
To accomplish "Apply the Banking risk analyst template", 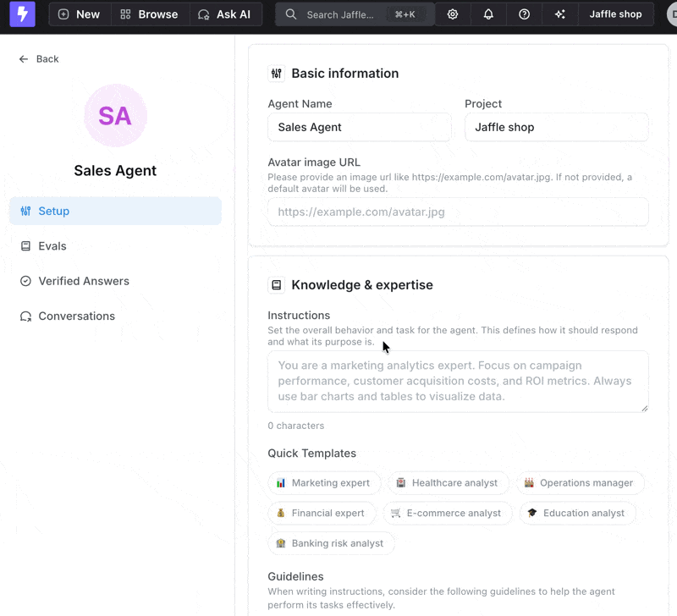I will pyautogui.click(x=331, y=542).
